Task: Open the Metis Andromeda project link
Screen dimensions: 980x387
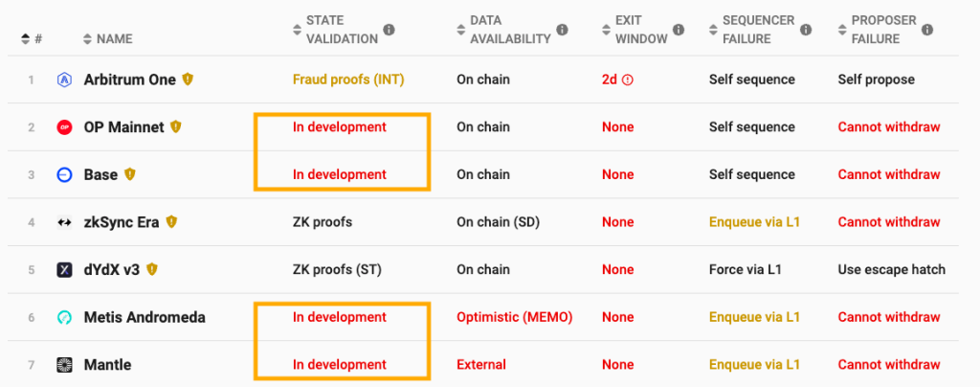Action: click(145, 317)
